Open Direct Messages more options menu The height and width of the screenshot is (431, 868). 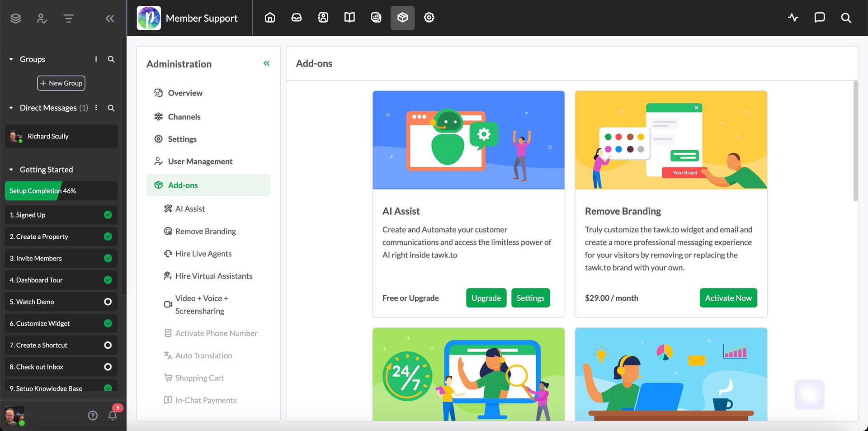point(96,108)
